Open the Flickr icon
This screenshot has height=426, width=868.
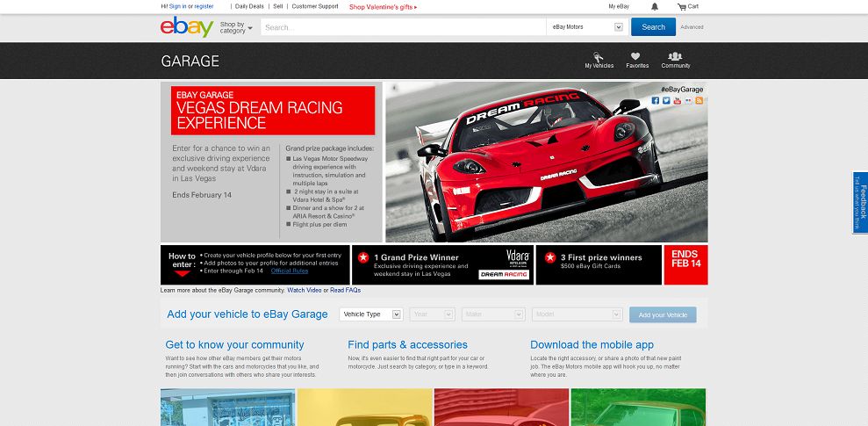[x=688, y=100]
